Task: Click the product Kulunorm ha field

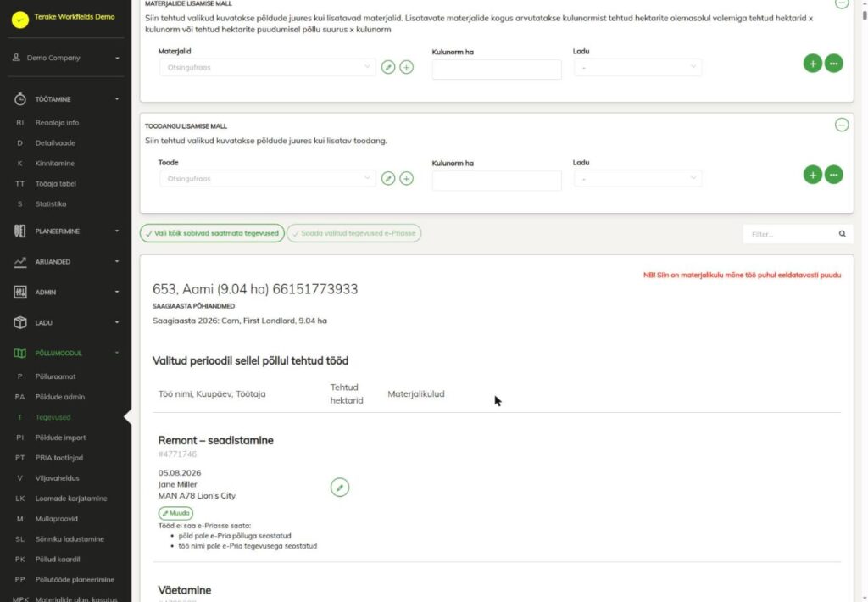Action: pyautogui.click(x=497, y=181)
